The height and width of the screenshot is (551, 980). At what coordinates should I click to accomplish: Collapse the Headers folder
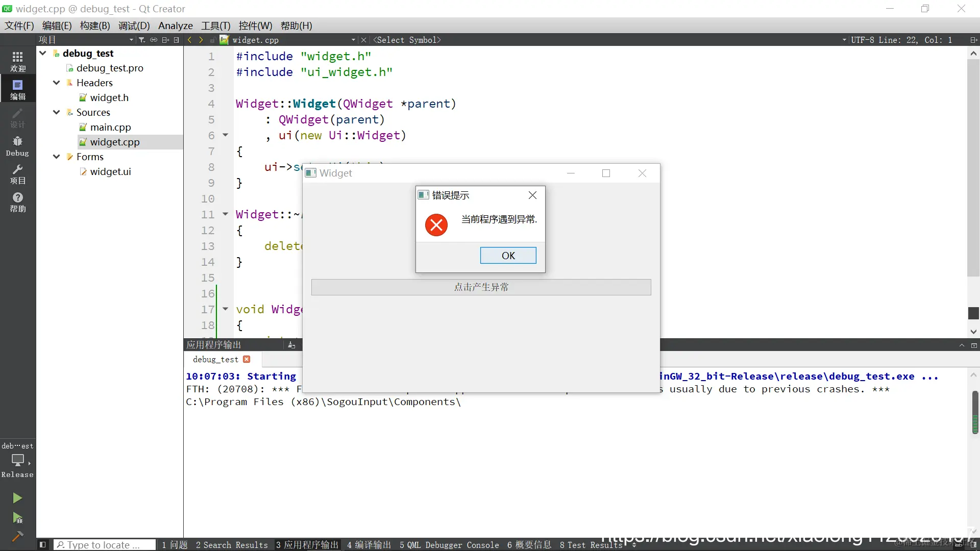coord(56,83)
